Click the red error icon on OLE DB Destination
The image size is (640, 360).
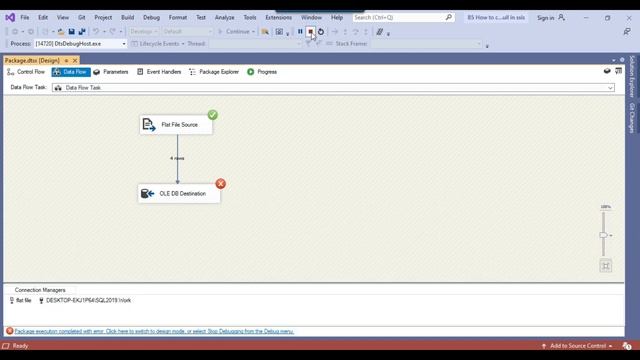tap(221, 184)
